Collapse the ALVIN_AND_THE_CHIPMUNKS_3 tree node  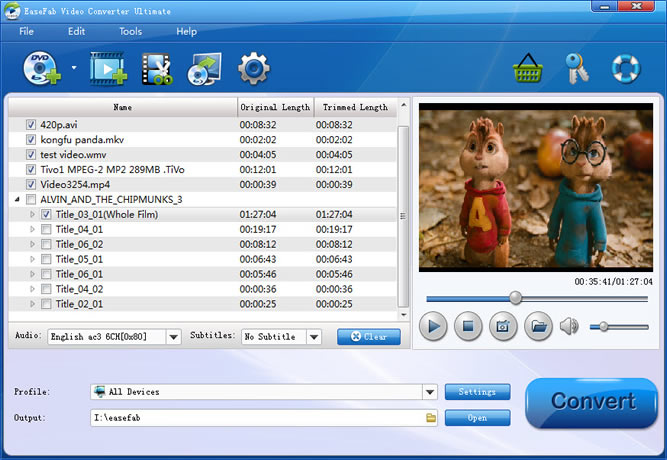tap(17, 199)
